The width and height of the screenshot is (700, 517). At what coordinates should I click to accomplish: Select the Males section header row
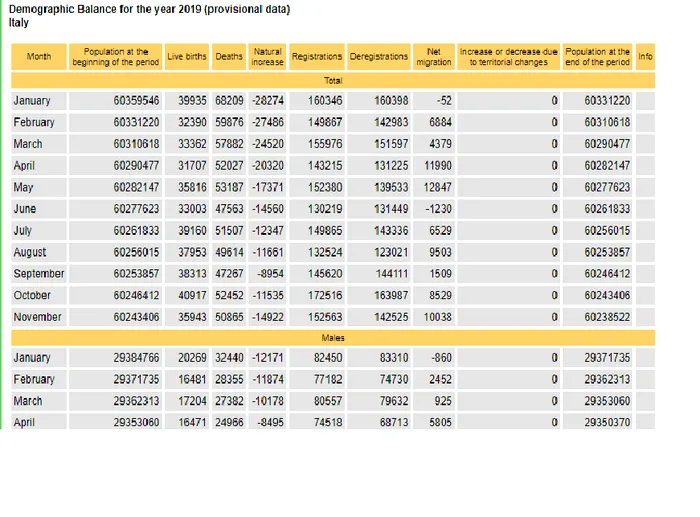pos(334,338)
